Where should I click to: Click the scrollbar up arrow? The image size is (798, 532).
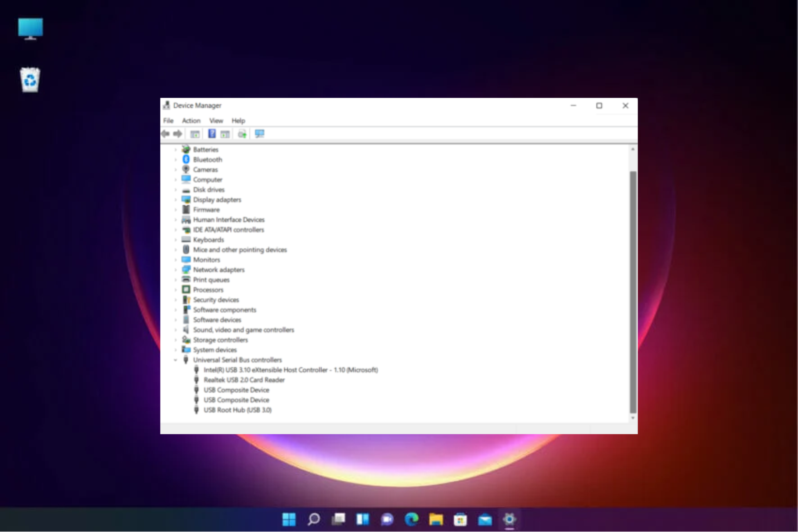(633, 149)
